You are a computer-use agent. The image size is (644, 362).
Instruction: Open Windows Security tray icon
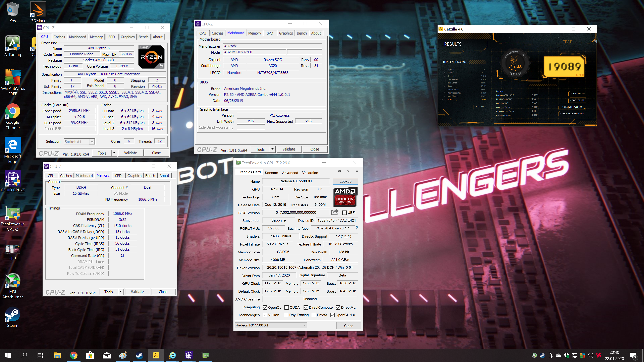(x=567, y=355)
